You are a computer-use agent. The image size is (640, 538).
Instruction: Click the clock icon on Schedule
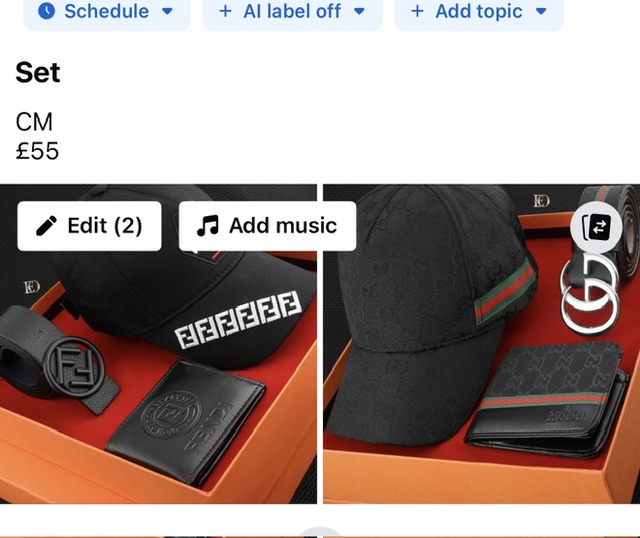coord(47,11)
